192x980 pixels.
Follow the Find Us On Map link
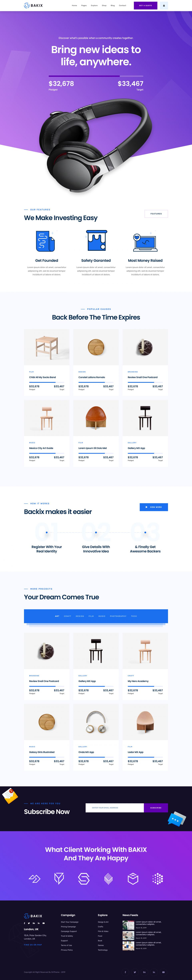33,945
